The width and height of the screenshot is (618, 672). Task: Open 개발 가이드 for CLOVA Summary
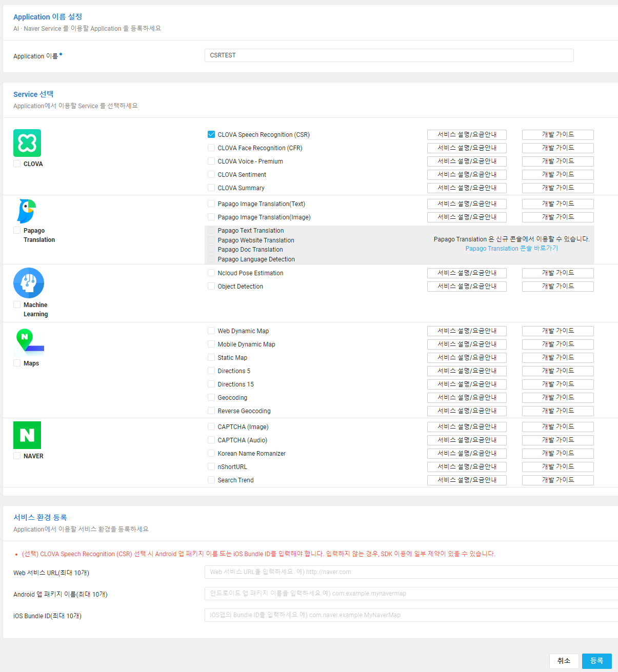coord(558,188)
